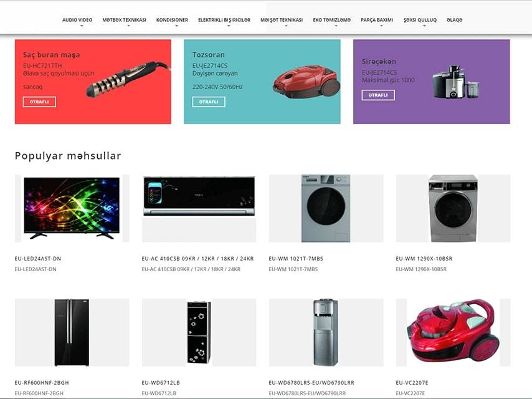The height and width of the screenshot is (399, 532).
Task: Select the EU-WM 1021T-7MBS washing machine image
Action: tap(326, 208)
